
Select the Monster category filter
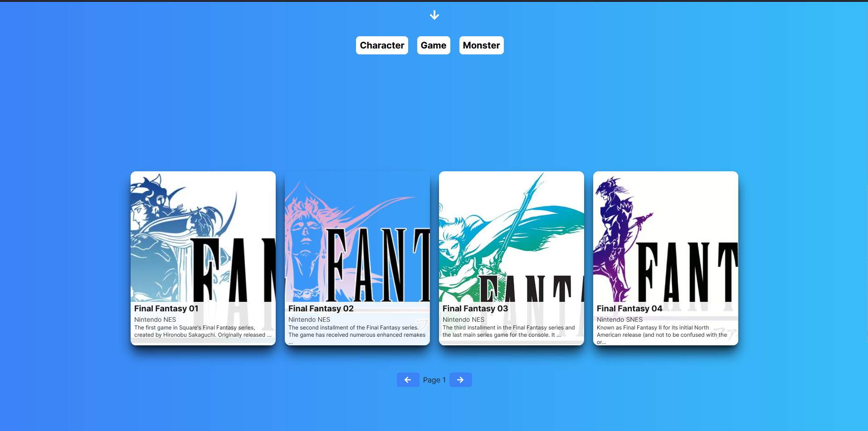[481, 45]
